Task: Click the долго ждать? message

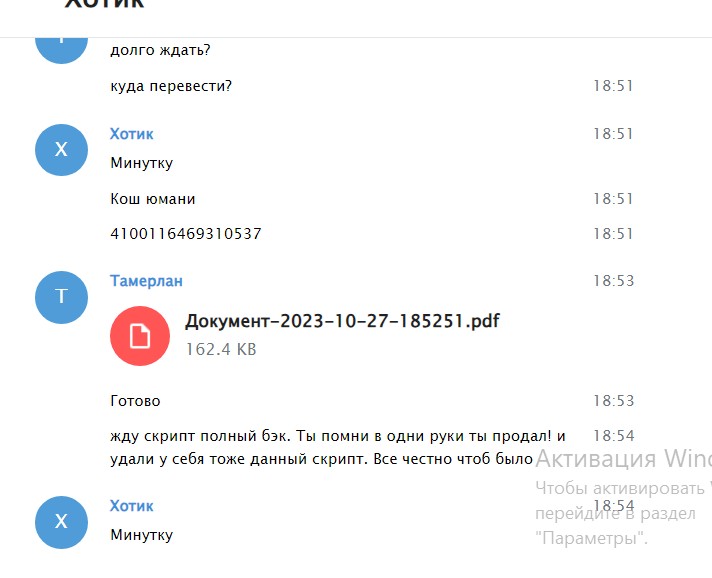Action: pyautogui.click(x=160, y=50)
